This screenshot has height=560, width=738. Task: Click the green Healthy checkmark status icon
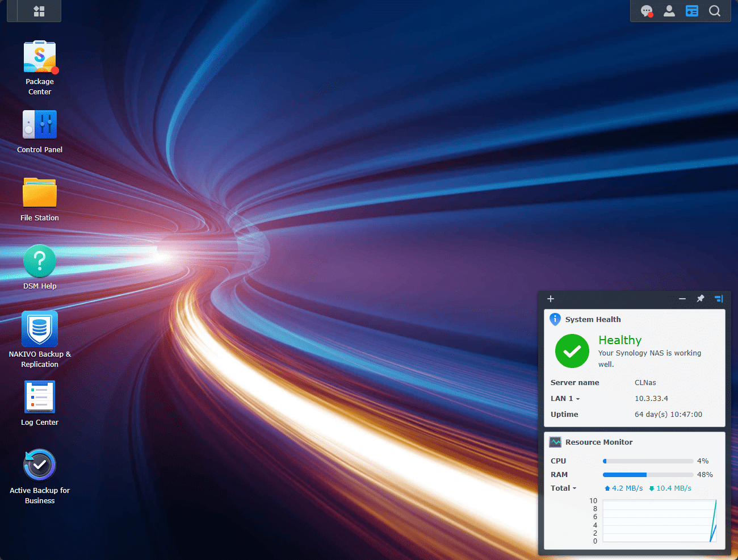[x=572, y=351]
